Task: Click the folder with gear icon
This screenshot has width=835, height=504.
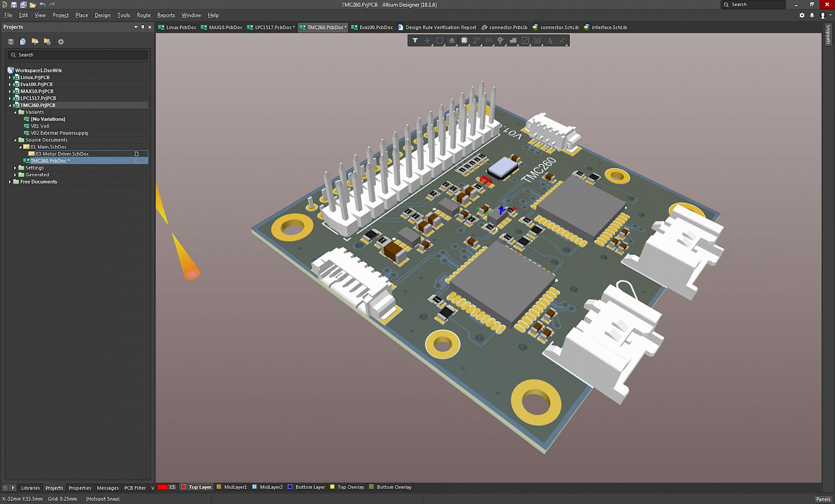Action: (47, 41)
